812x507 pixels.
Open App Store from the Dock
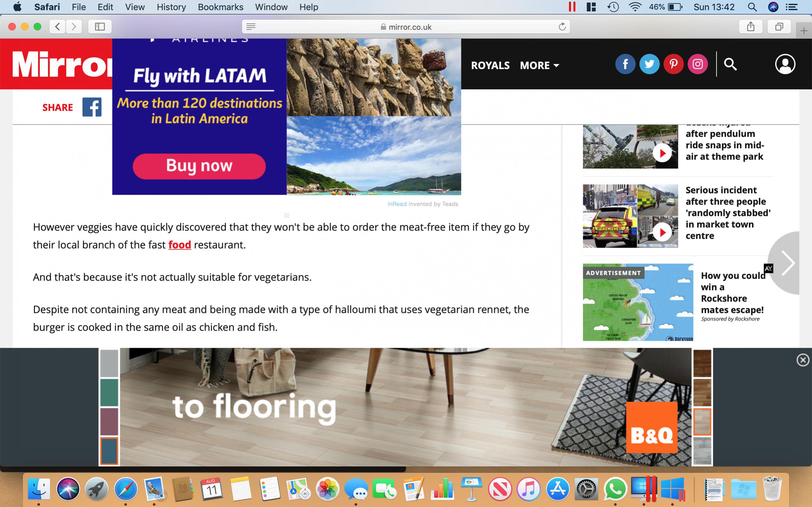click(558, 489)
